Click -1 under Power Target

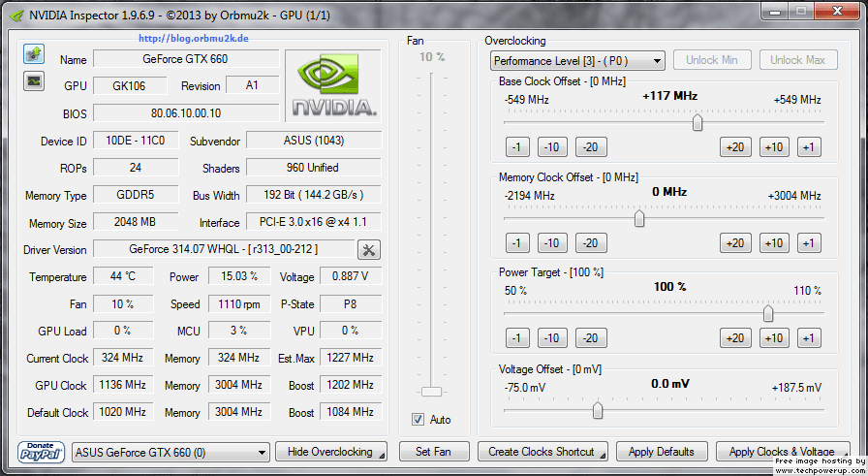[517, 338]
